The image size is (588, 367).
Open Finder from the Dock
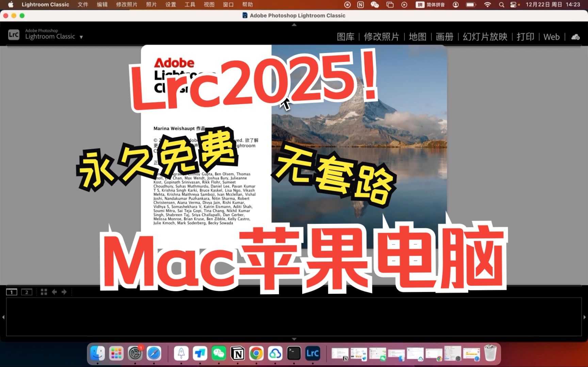click(97, 353)
